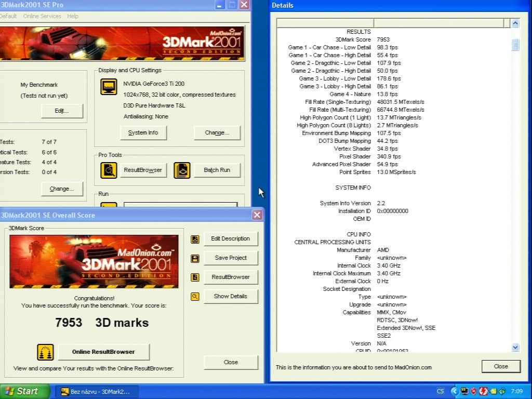532x399 pixels.
Task: Click the CS language indicator in the taskbar
Action: 440,391
